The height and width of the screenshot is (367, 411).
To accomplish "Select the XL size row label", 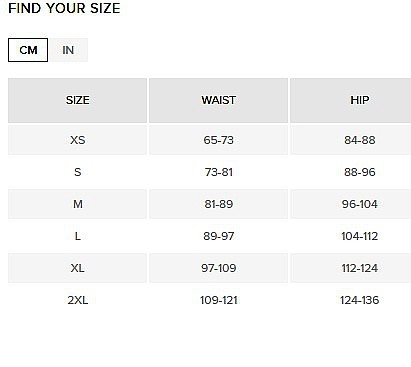I will (x=78, y=268).
